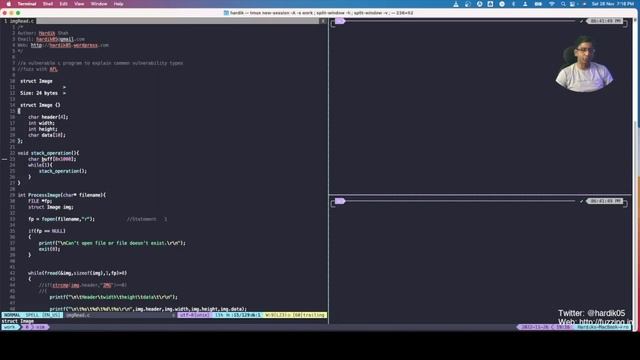Viewport: 640px width, 360px height.
Task: Click the utf-8[unix] encoding segment
Action: coord(194,315)
